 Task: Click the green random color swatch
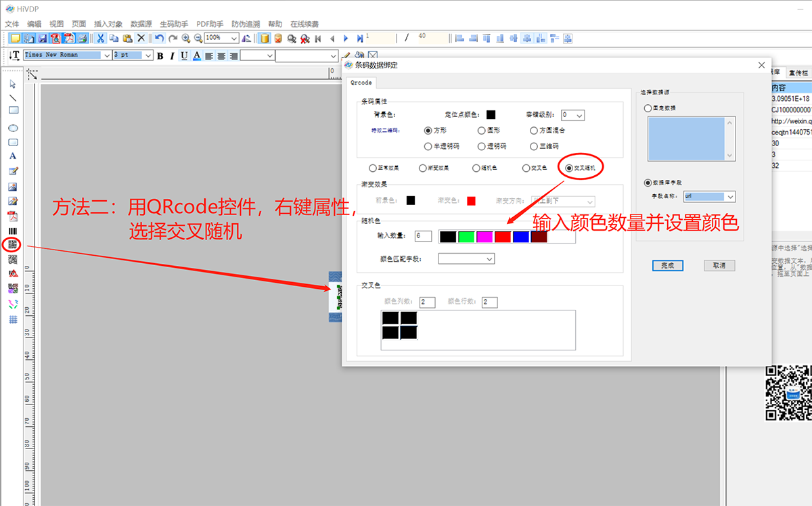[x=466, y=236]
